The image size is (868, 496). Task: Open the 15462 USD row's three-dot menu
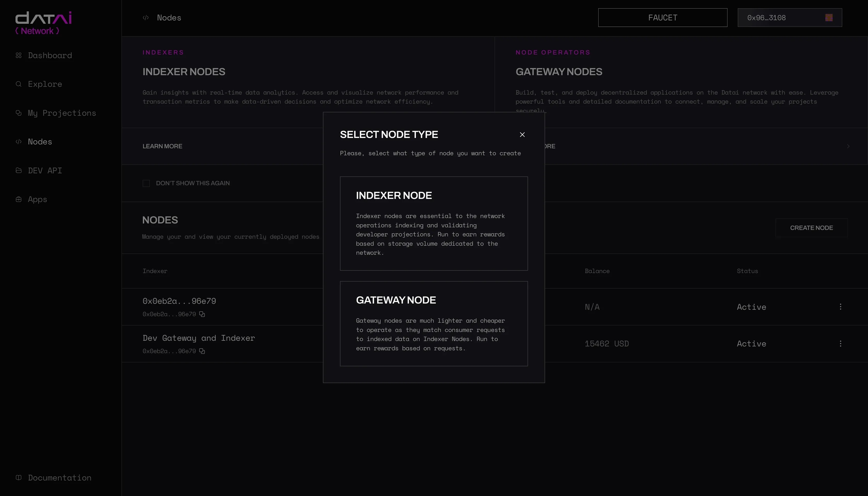click(x=840, y=344)
